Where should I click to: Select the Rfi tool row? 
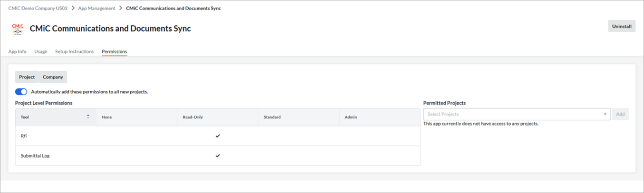tap(218, 136)
